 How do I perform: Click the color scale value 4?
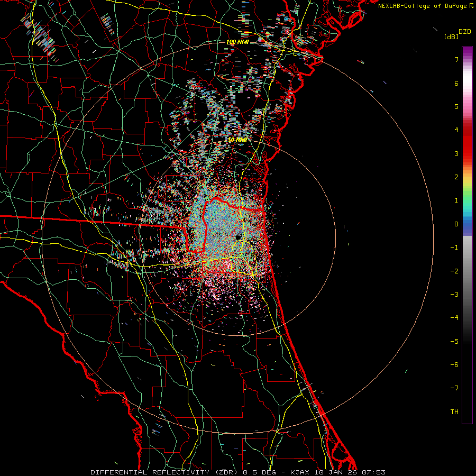(x=456, y=130)
